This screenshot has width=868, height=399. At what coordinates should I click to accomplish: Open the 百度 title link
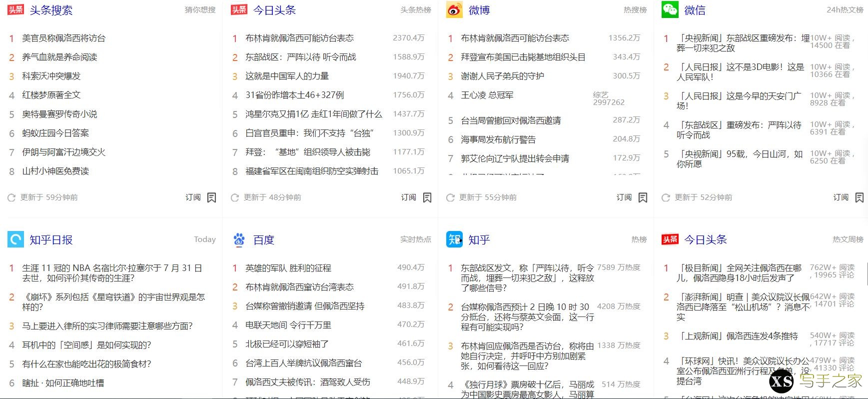(264, 240)
